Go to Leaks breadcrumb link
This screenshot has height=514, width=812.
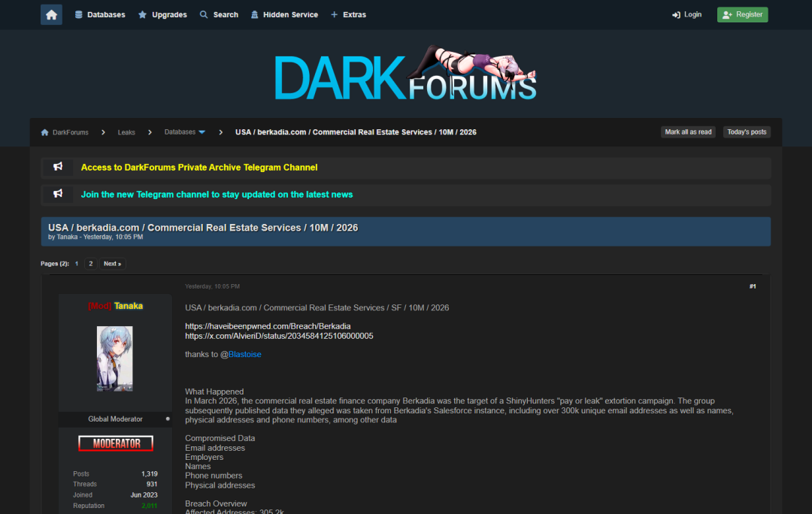126,132
